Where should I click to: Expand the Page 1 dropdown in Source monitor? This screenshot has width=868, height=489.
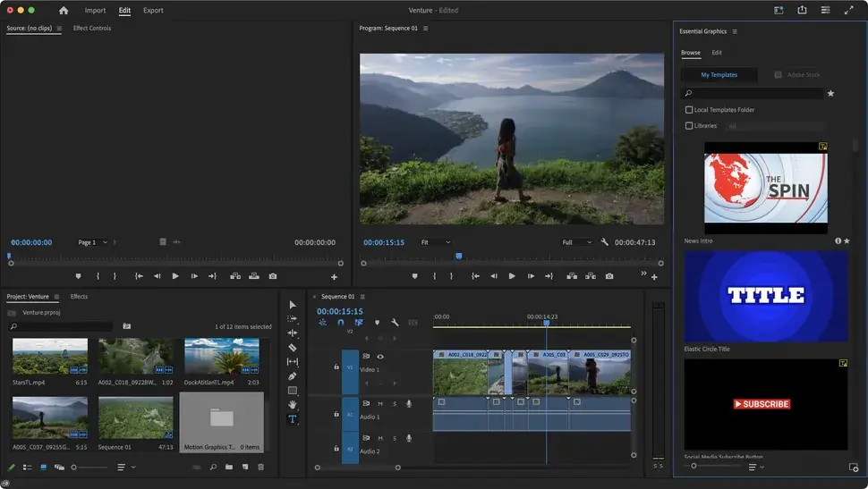tap(93, 242)
